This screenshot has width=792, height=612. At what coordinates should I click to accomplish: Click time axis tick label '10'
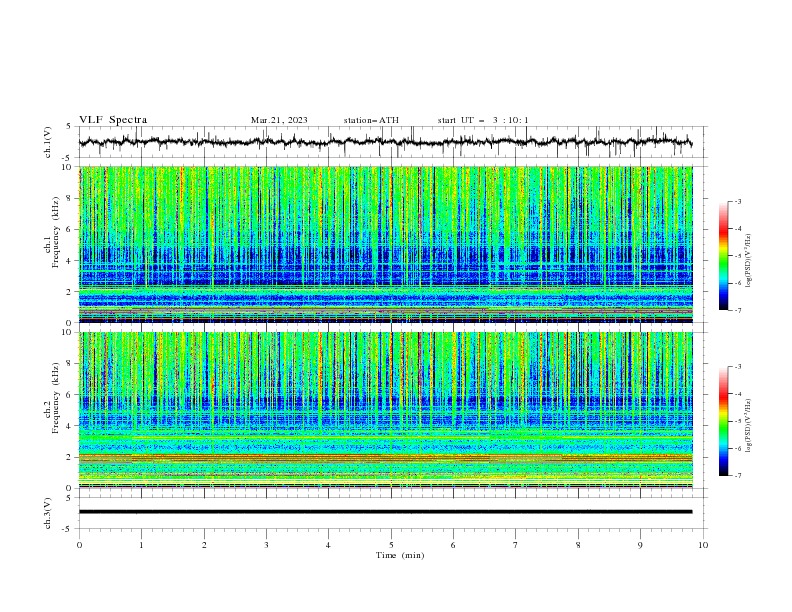pos(703,545)
